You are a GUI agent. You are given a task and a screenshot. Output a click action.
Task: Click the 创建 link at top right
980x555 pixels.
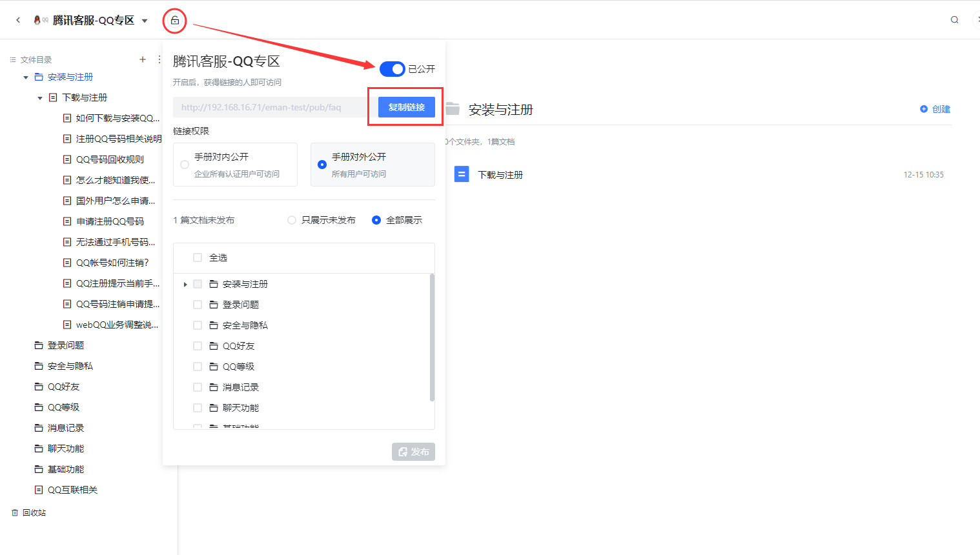pos(935,109)
